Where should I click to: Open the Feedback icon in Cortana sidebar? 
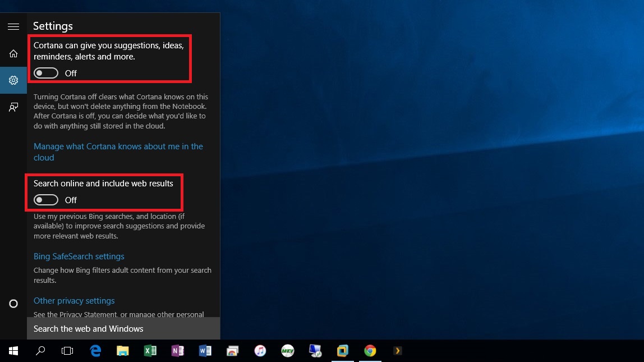pyautogui.click(x=13, y=107)
